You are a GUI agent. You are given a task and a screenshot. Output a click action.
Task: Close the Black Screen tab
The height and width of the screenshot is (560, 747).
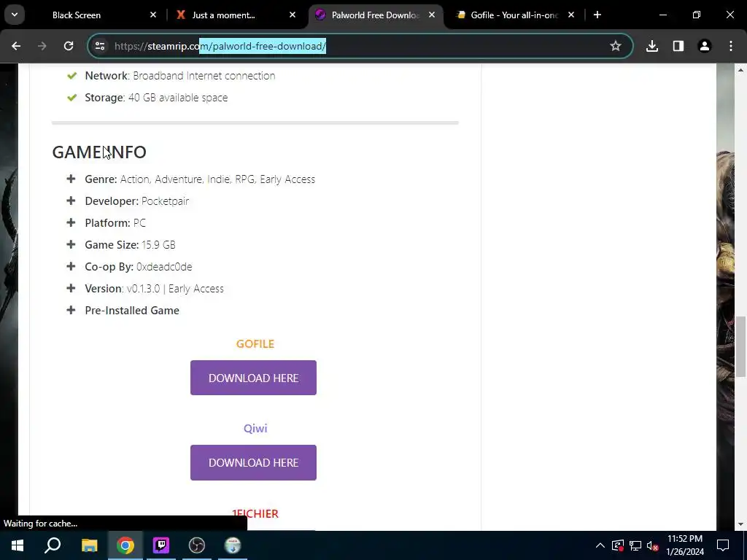[153, 15]
